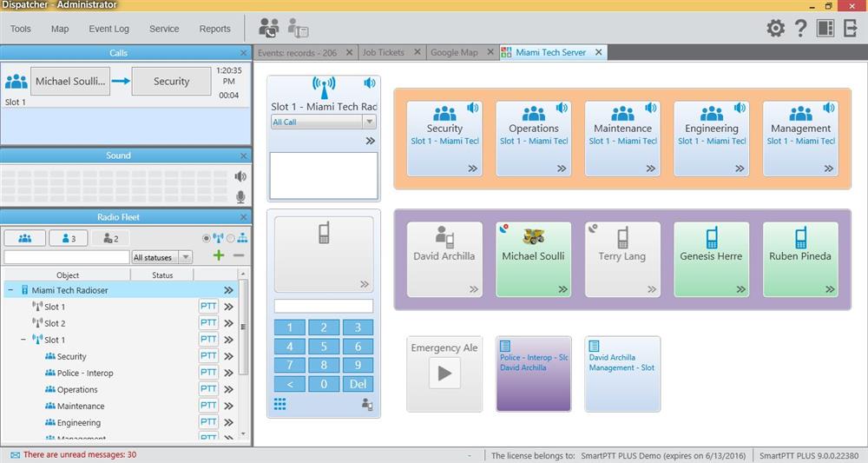This screenshot has width=868, height=463.
Task: Click the Michael Soulli truck radio tile
Action: coord(533,259)
